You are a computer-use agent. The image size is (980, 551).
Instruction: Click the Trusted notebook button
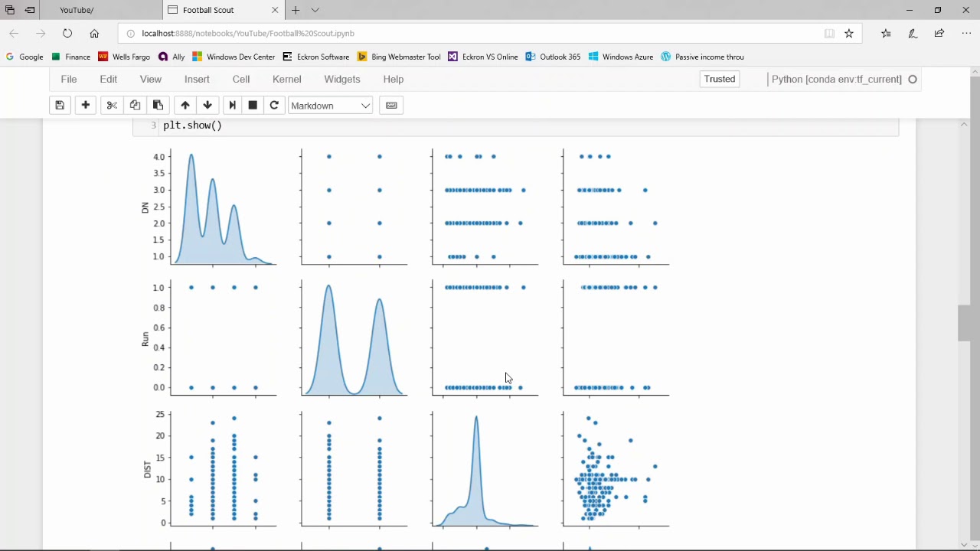[720, 79]
